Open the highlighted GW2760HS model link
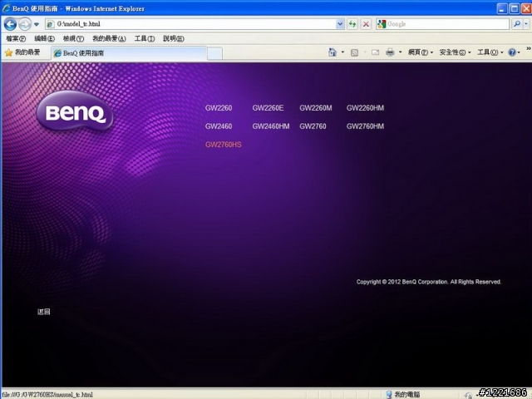Viewport: 532px width, 399px height. 224,145
